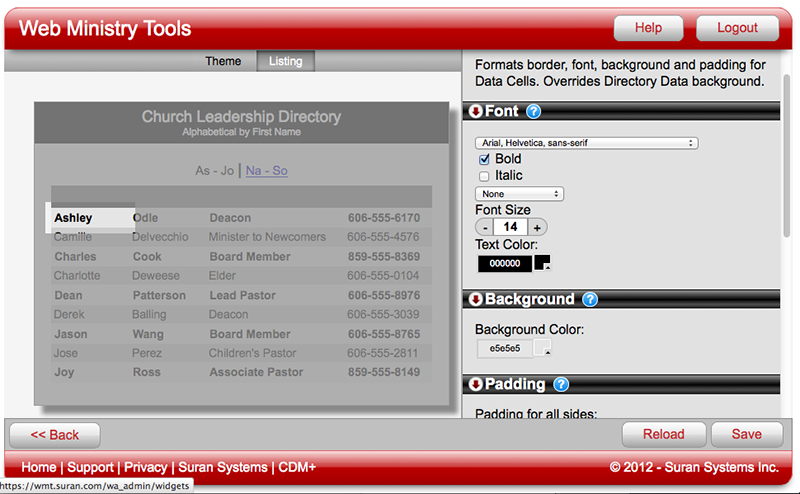Image resolution: width=800 pixels, height=494 pixels.
Task: Click the Save button
Action: 746,435
